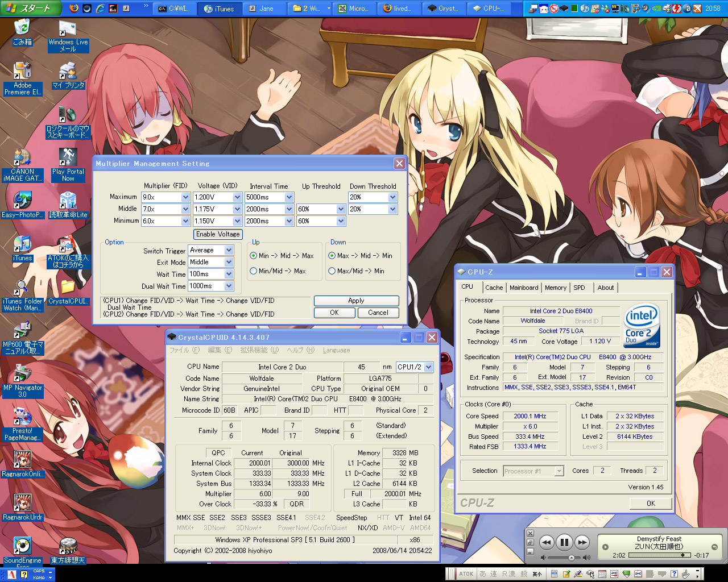
Task: Open the iTunes Folder Watch shortcut
Action: [22, 295]
